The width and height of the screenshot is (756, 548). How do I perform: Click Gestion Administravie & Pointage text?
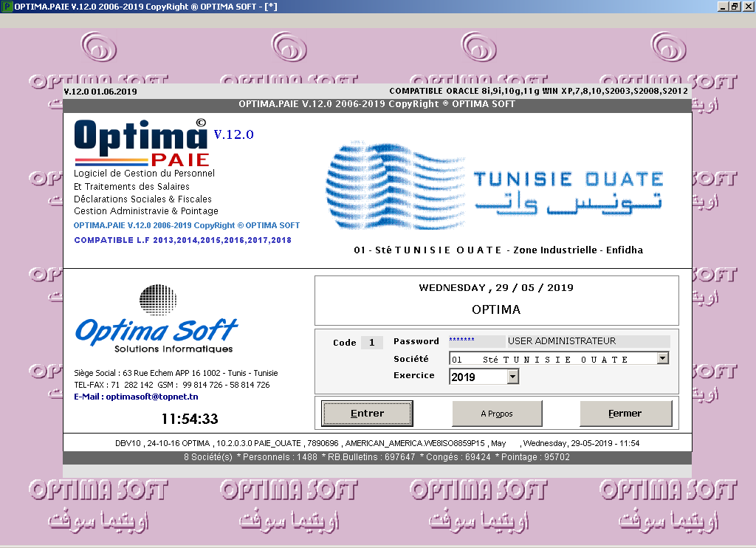tap(146, 211)
